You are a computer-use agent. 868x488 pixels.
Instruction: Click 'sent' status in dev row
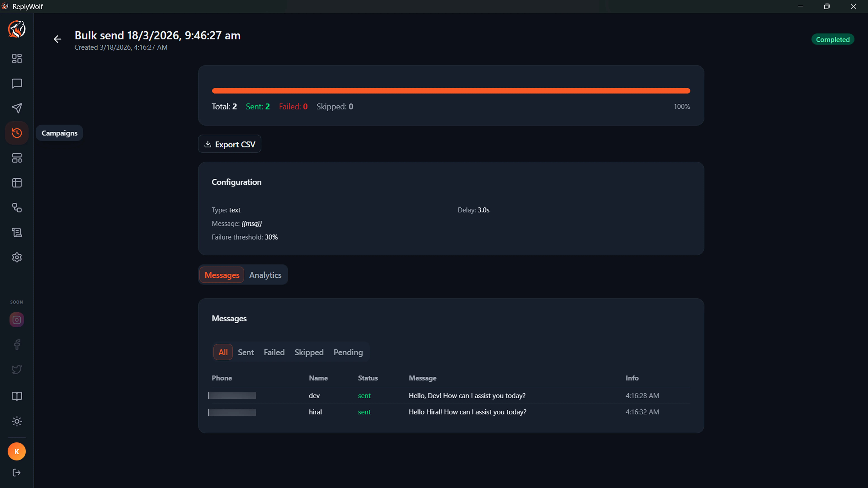(x=364, y=396)
